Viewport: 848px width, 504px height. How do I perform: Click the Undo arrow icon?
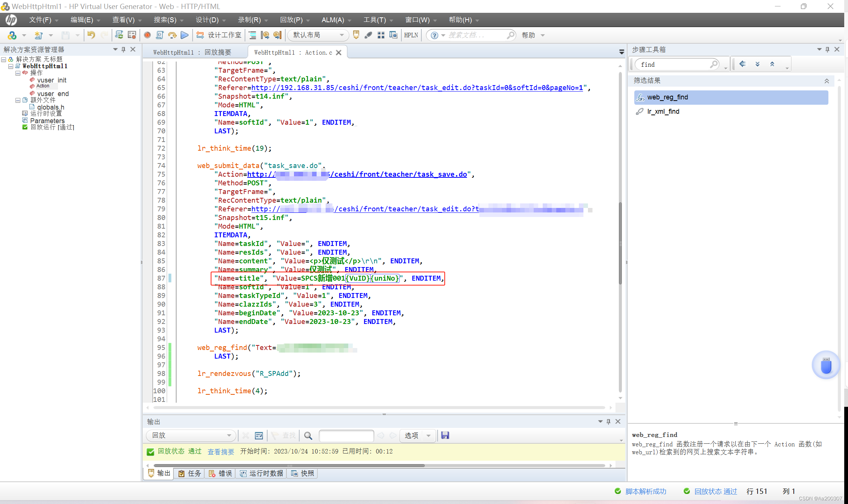point(91,35)
